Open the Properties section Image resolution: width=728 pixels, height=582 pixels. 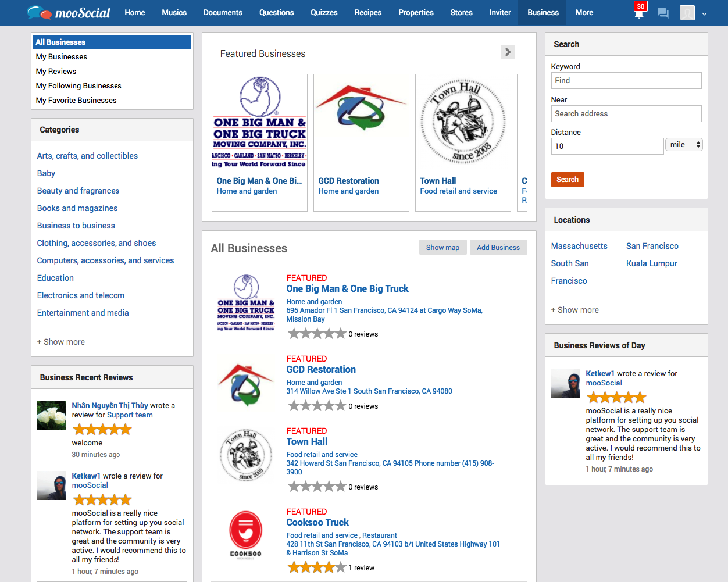pos(416,12)
